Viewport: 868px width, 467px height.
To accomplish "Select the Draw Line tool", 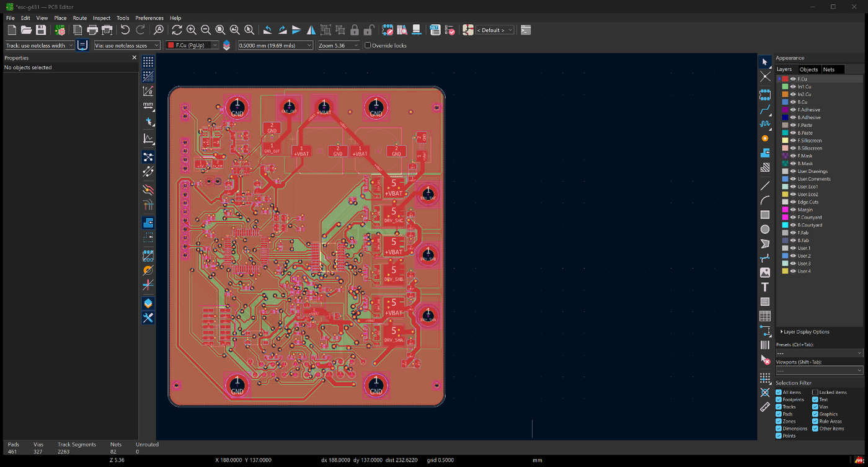I will (765, 185).
